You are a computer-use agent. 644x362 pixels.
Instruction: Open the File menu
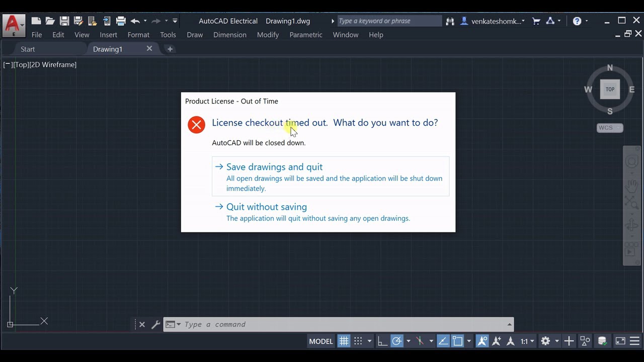point(37,35)
